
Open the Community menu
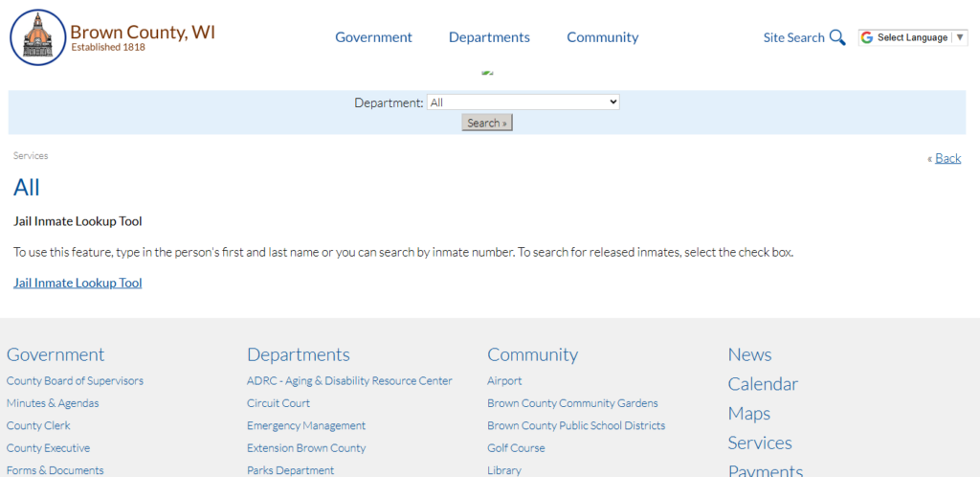[x=602, y=37]
